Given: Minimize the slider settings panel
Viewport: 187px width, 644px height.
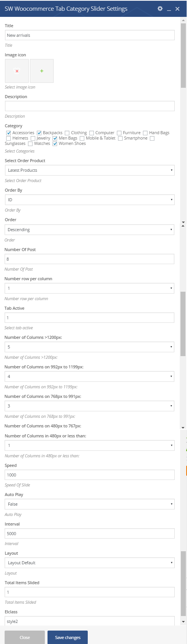Looking at the screenshot, I should click(169, 9).
